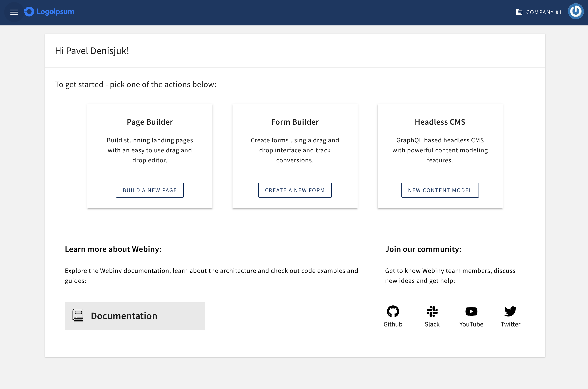Click NEW CONTENT MODEL
This screenshot has width=588, height=389.
tap(440, 190)
